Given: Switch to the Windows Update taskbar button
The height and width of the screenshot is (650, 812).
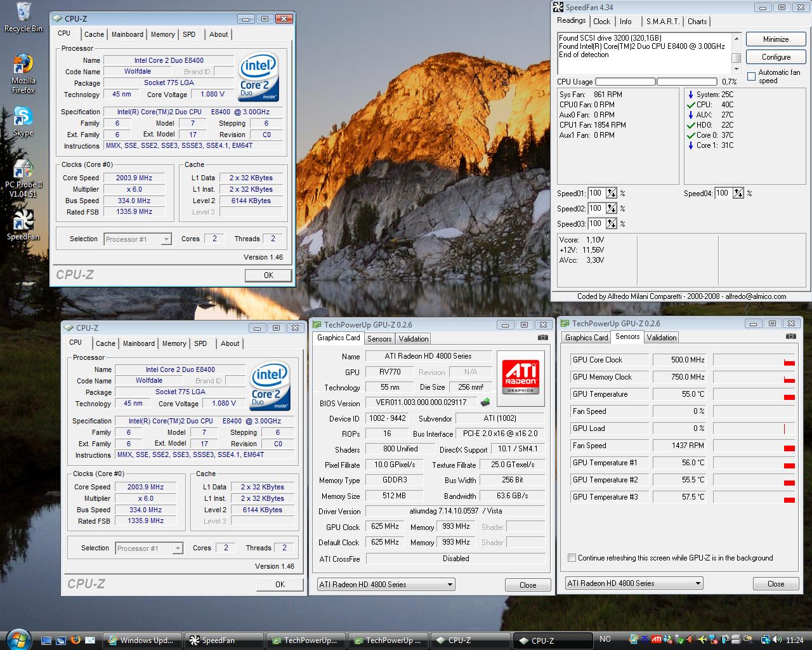Looking at the screenshot, I should pyautogui.click(x=143, y=640).
